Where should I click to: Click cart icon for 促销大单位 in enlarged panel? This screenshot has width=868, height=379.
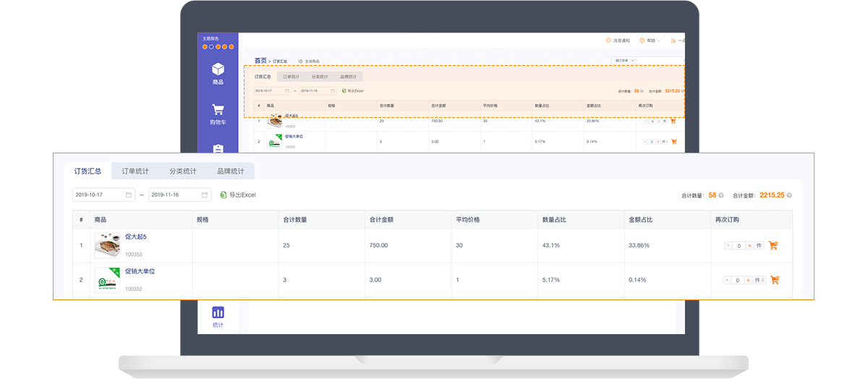click(x=775, y=280)
